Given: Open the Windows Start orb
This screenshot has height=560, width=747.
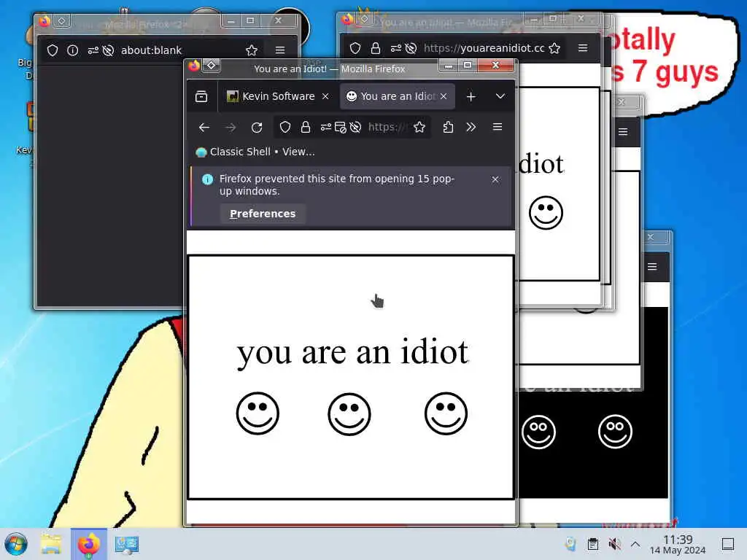Looking at the screenshot, I should coord(16,544).
